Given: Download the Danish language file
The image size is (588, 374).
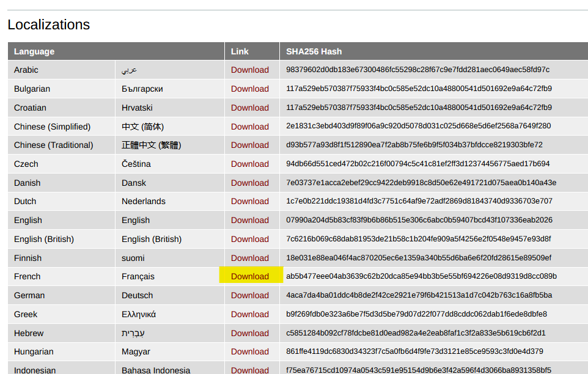Looking at the screenshot, I should (249, 183).
